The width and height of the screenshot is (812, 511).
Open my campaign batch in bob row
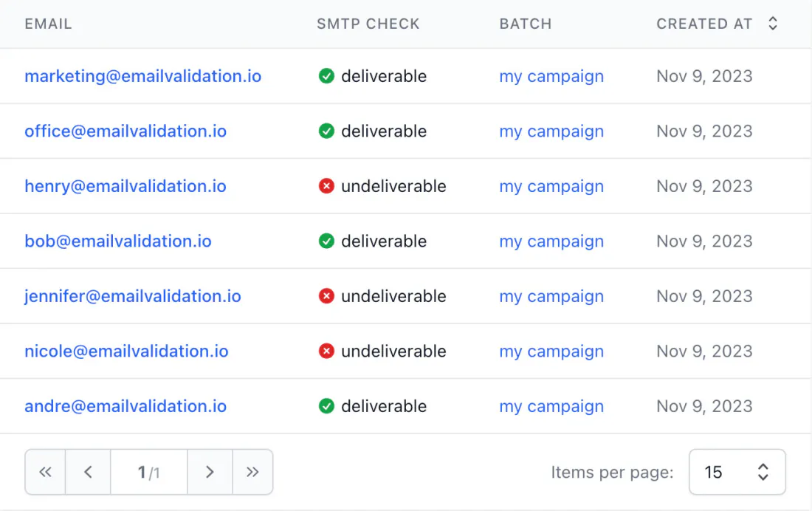click(551, 241)
